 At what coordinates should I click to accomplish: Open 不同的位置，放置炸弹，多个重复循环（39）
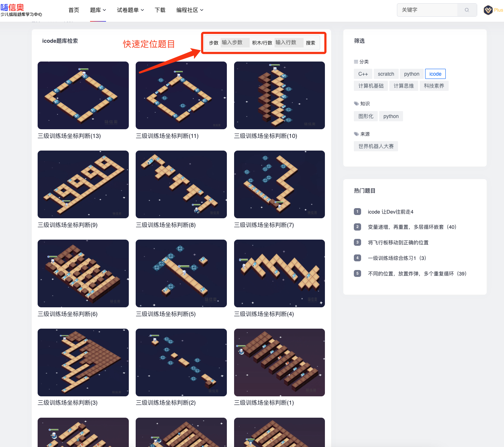point(417,274)
